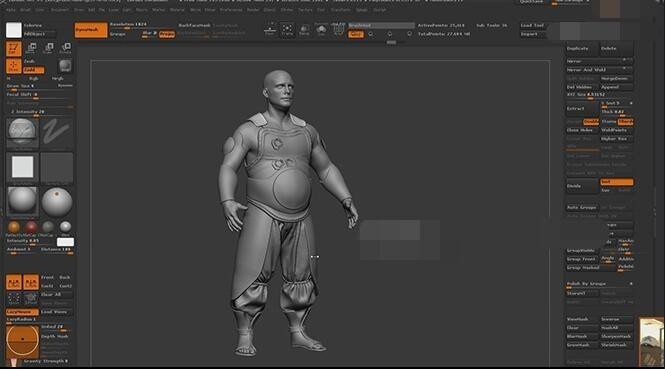665x369 pixels.
Task: Activate the Draw mode icon
Action: coord(14,66)
